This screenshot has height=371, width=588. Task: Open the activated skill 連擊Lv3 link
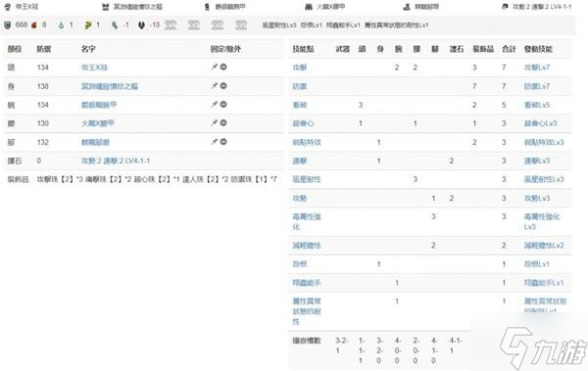coord(537,161)
